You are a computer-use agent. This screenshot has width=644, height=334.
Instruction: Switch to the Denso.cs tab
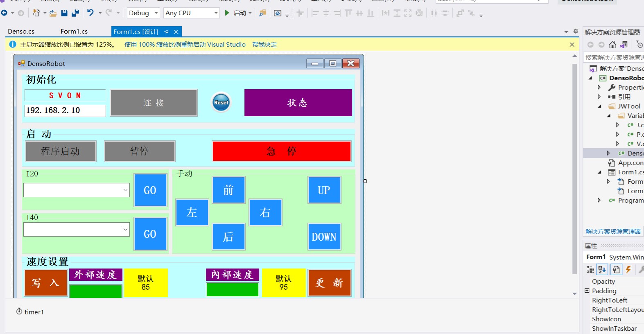coord(21,32)
